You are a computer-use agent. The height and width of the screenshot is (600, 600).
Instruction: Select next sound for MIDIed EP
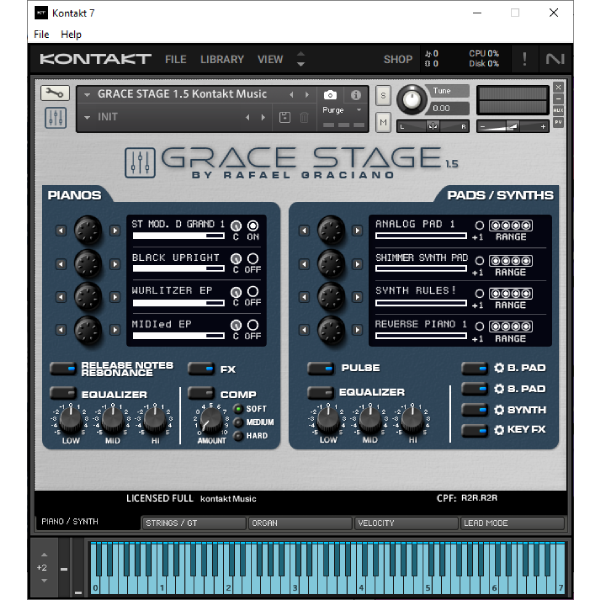[x=115, y=330]
